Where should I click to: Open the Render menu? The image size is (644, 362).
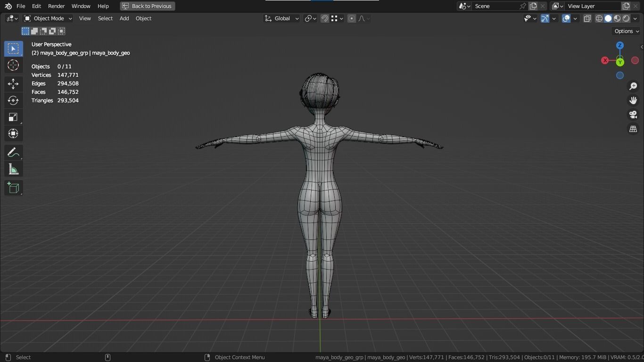click(x=56, y=6)
